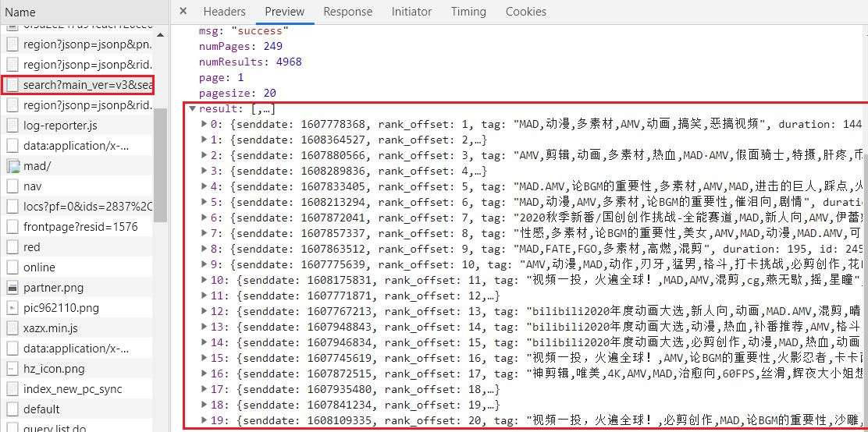
Task: Expand result item 13 with senddate 1607948843
Action: tap(205, 326)
